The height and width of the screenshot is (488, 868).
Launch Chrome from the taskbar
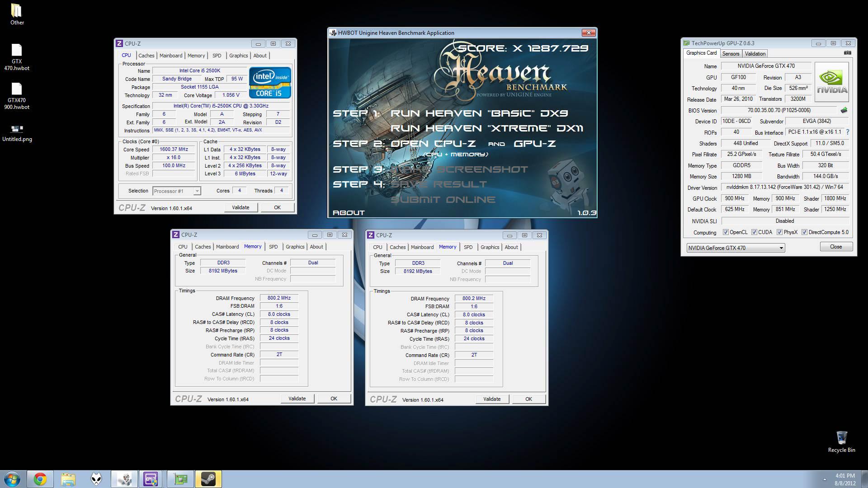tap(40, 479)
